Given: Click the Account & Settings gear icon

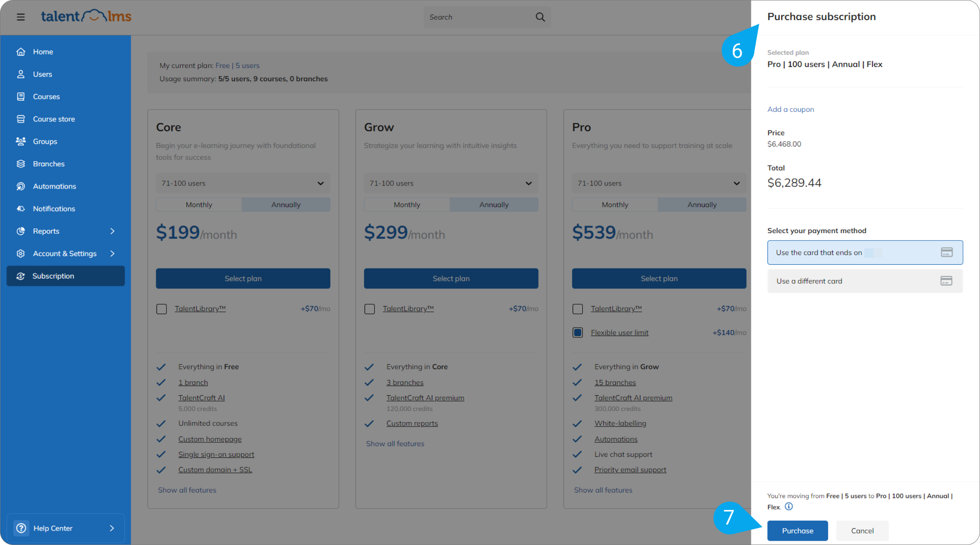Looking at the screenshot, I should click(x=20, y=254).
